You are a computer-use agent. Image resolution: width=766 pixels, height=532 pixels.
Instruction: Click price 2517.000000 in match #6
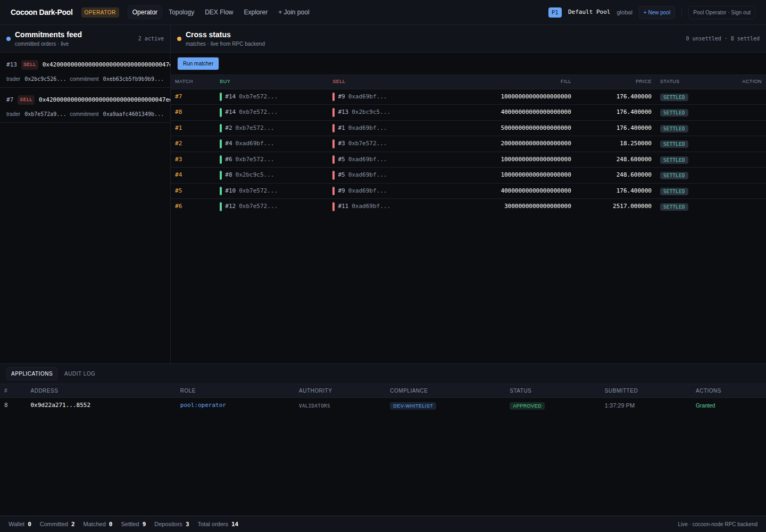(x=632, y=206)
